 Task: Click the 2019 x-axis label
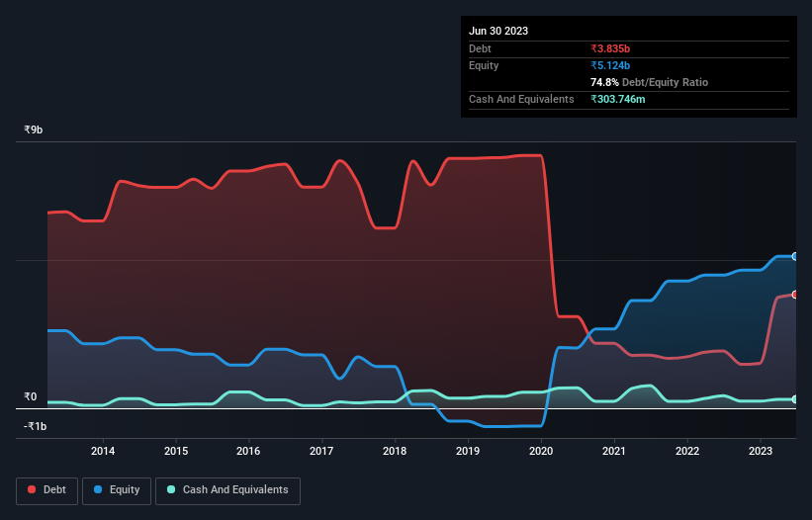click(x=468, y=451)
